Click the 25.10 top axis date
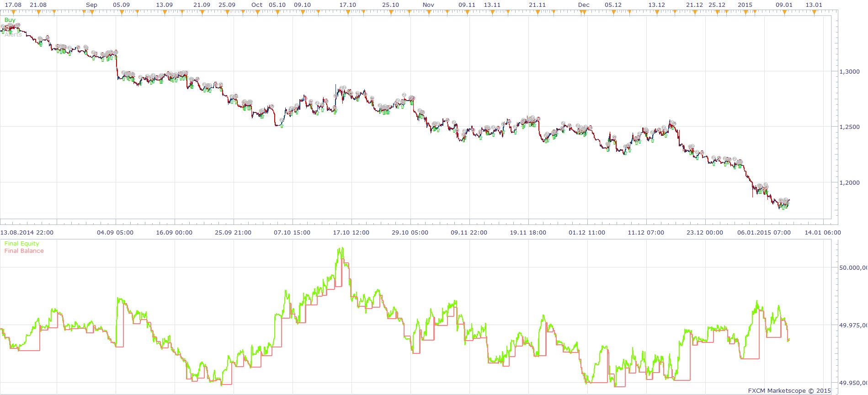Image resolution: width=868 pixels, height=395 pixels. (391, 5)
